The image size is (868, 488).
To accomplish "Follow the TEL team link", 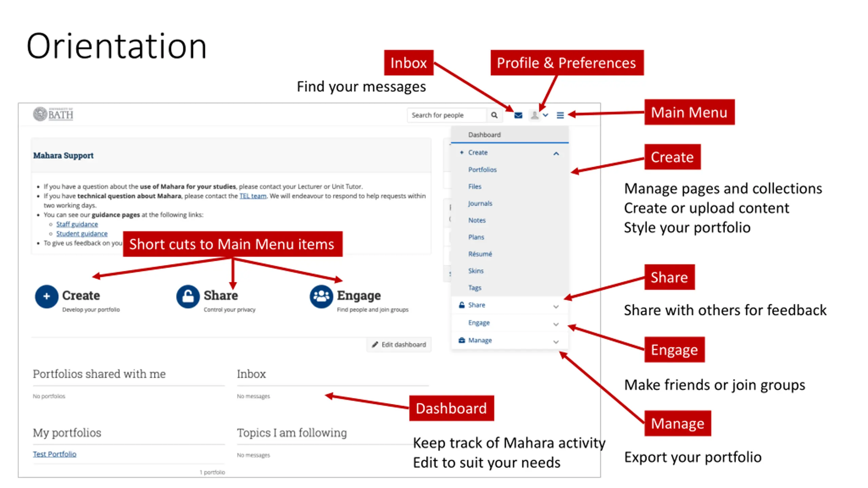I will coord(253,196).
